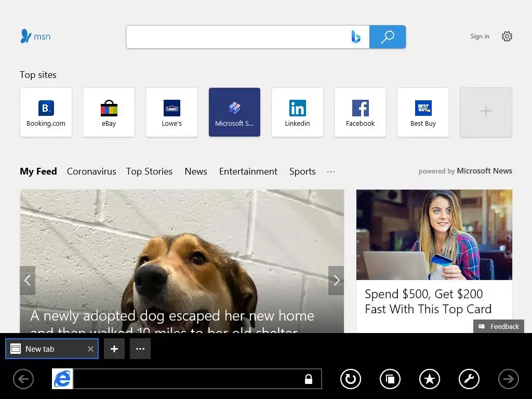Open Spend $500, Get $200 card ad
Viewport: 532px width, 399px height.
[x=428, y=301]
